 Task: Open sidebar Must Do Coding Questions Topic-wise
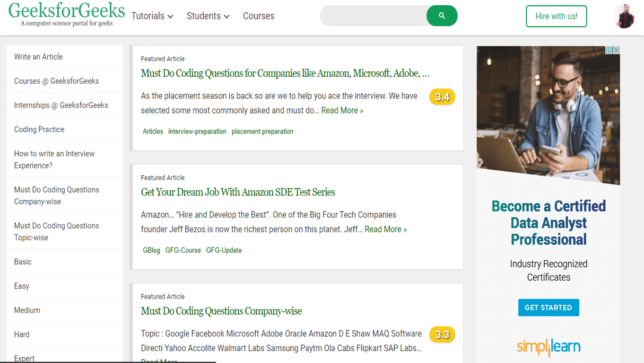point(65,231)
